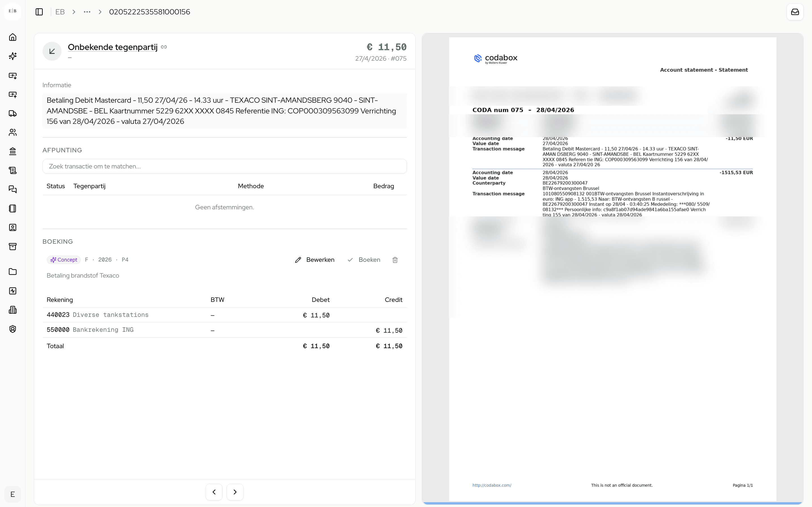Click the Concept status badge

point(64,260)
